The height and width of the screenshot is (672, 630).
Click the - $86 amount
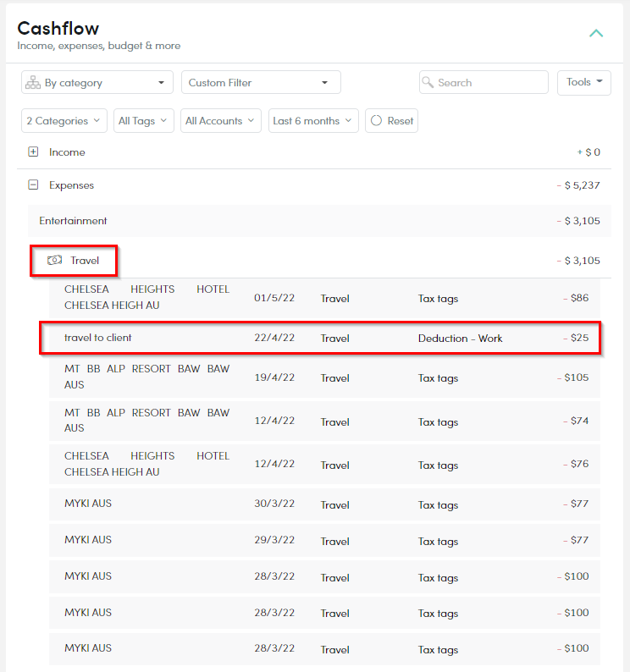[x=576, y=298]
